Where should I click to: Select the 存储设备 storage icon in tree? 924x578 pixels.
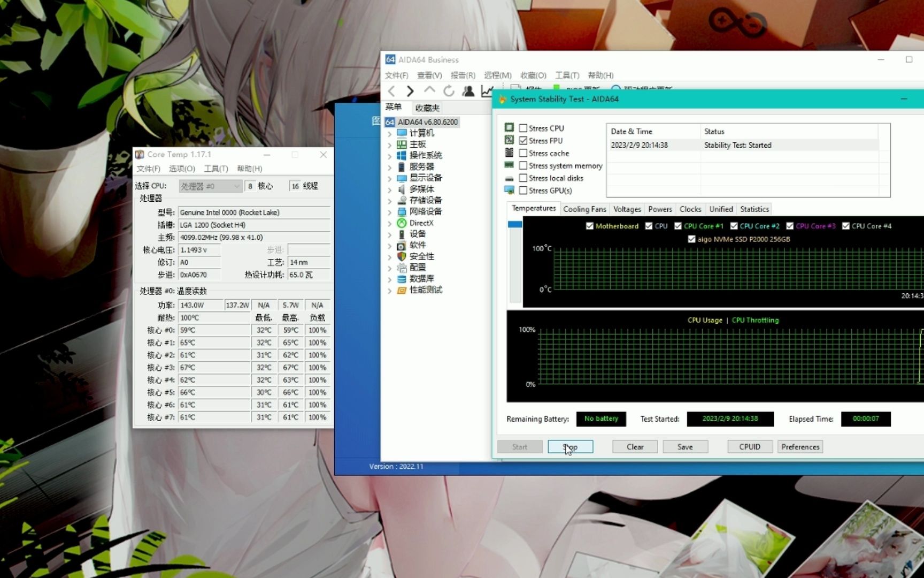tap(402, 200)
